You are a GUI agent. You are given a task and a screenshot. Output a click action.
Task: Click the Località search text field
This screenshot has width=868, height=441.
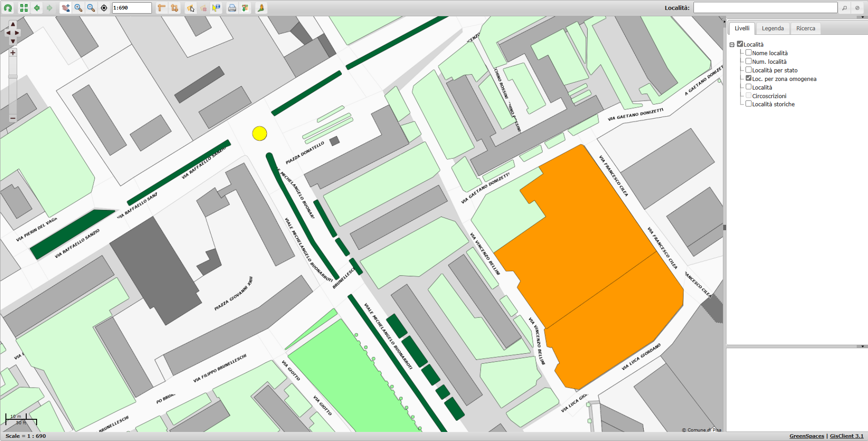tap(765, 8)
